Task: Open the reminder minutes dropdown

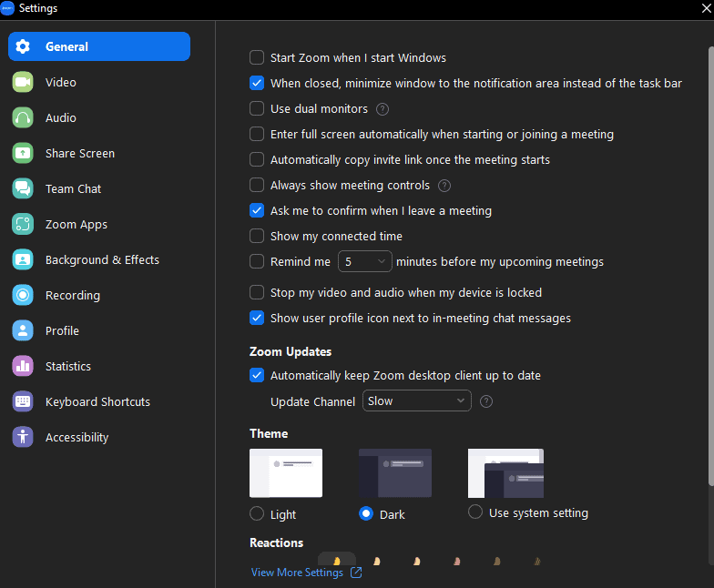Action: (x=364, y=261)
